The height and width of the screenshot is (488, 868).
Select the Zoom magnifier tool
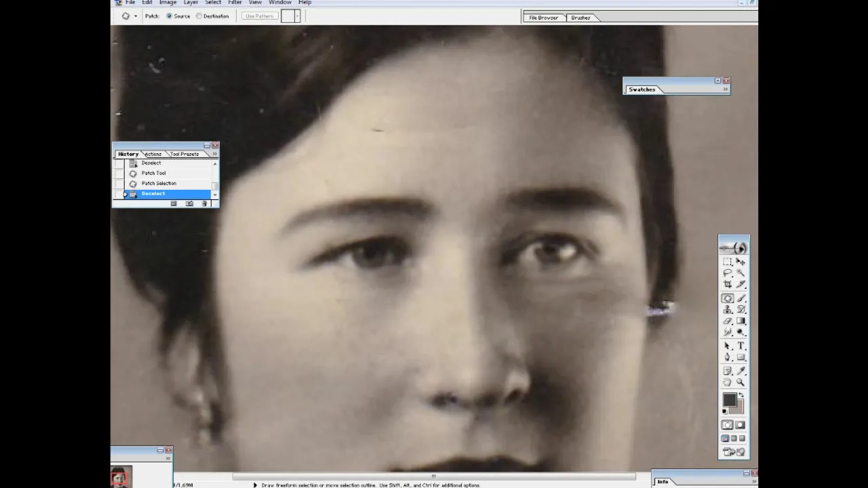coord(741,382)
